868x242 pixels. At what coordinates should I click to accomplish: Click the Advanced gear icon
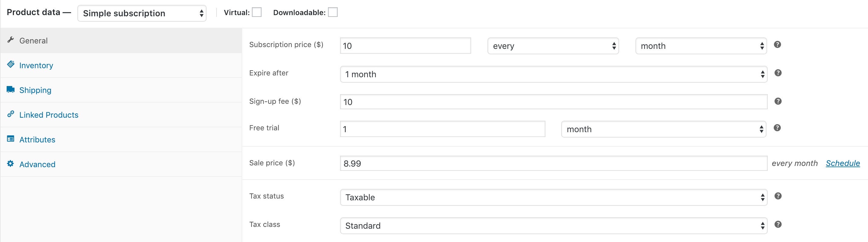point(11,164)
